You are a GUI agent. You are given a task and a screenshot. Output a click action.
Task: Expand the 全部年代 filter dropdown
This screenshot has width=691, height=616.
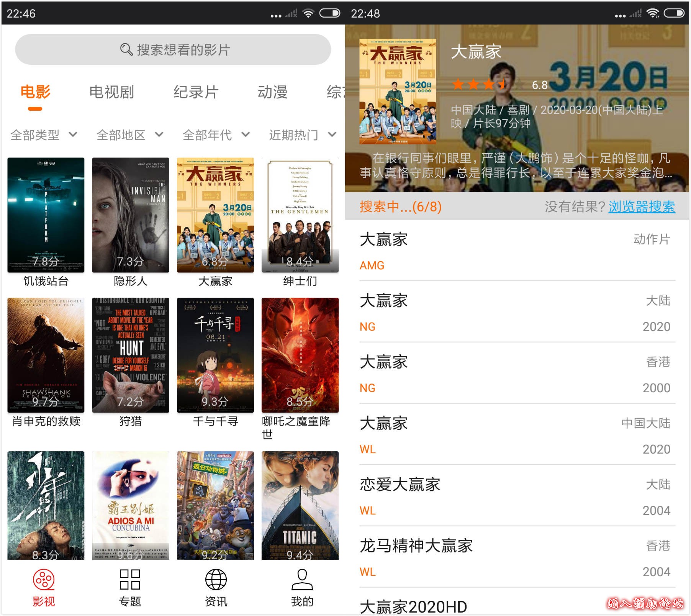point(216,135)
